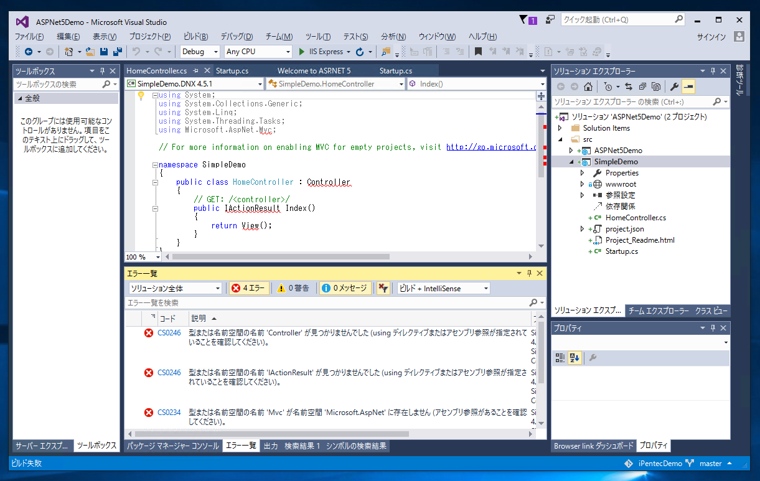The image size is (760, 481).
Task: Toggle the pin on the HomeController.cs tab
Action: point(196,71)
